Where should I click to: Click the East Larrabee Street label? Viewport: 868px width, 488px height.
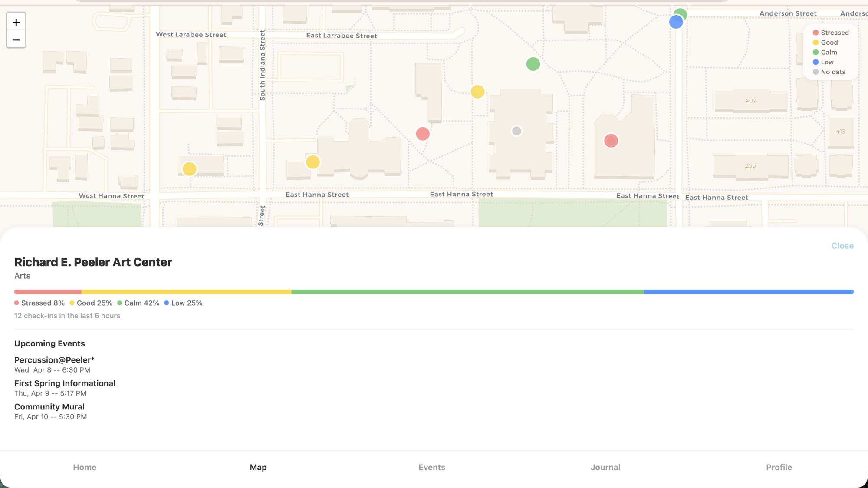tap(342, 36)
